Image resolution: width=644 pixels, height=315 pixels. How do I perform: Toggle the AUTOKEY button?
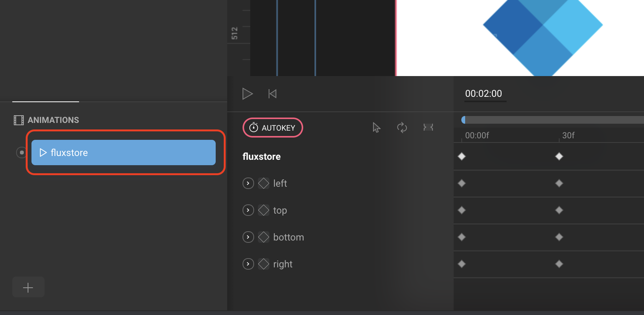273,128
